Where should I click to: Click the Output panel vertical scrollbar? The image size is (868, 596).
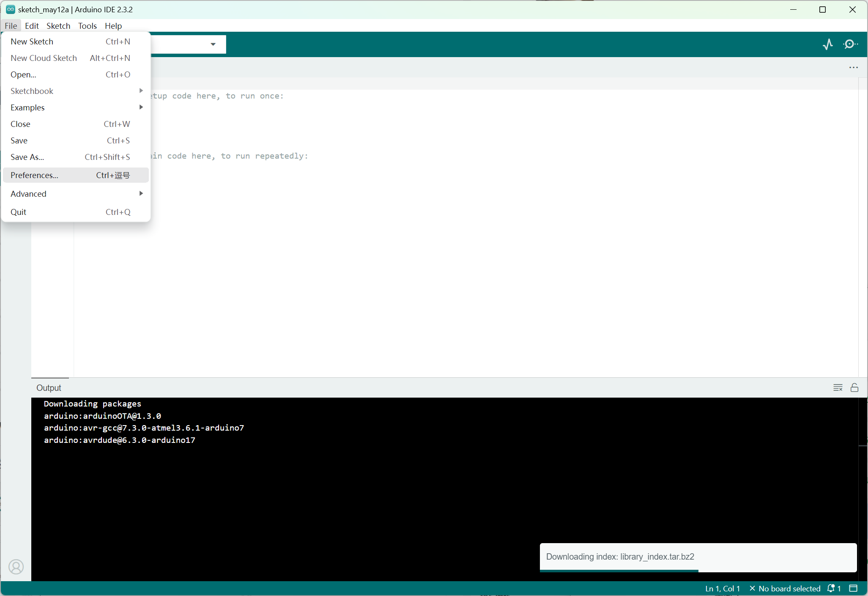coord(863,489)
